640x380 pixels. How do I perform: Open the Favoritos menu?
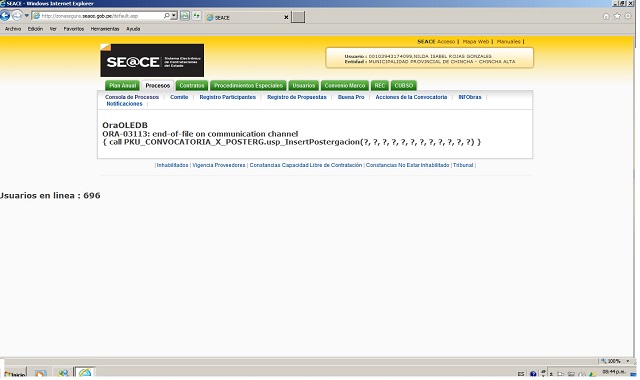pos(73,29)
